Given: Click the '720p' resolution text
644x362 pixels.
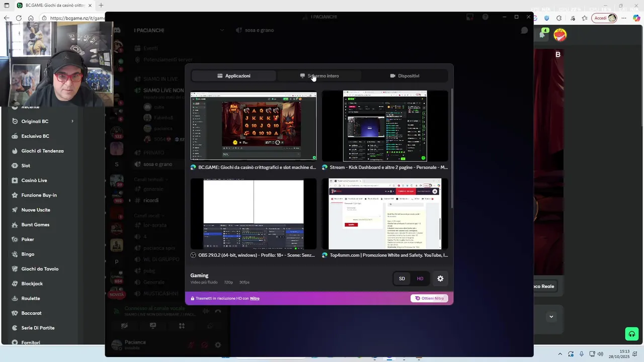Looking at the screenshot, I should pyautogui.click(x=228, y=283).
